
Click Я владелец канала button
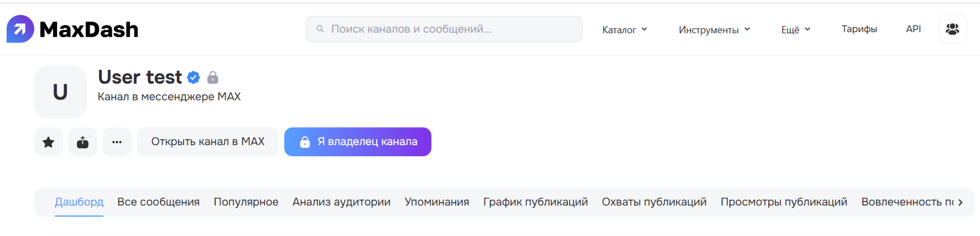pyautogui.click(x=358, y=142)
